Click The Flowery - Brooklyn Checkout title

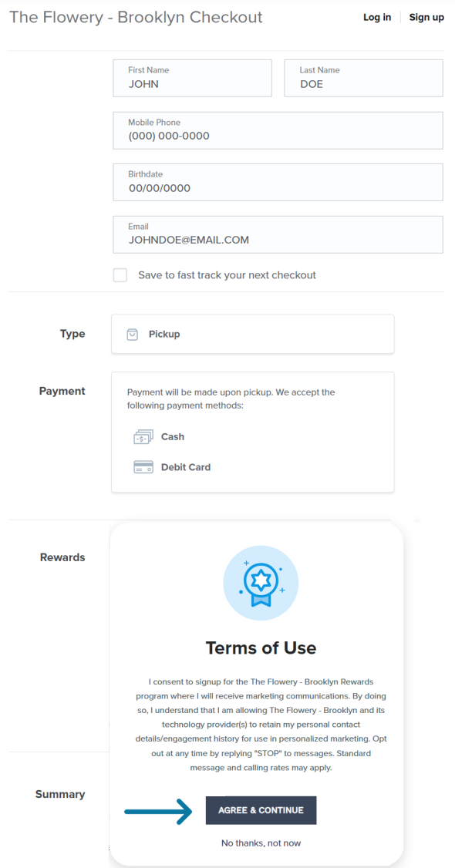(136, 17)
